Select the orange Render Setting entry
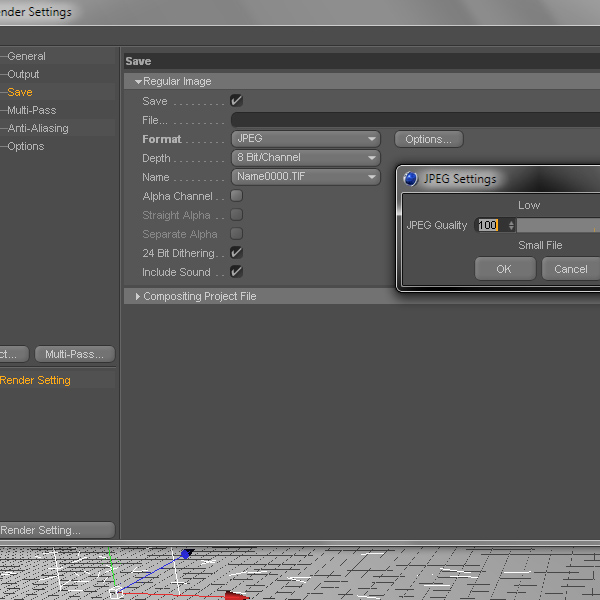600x600 pixels. [35, 380]
